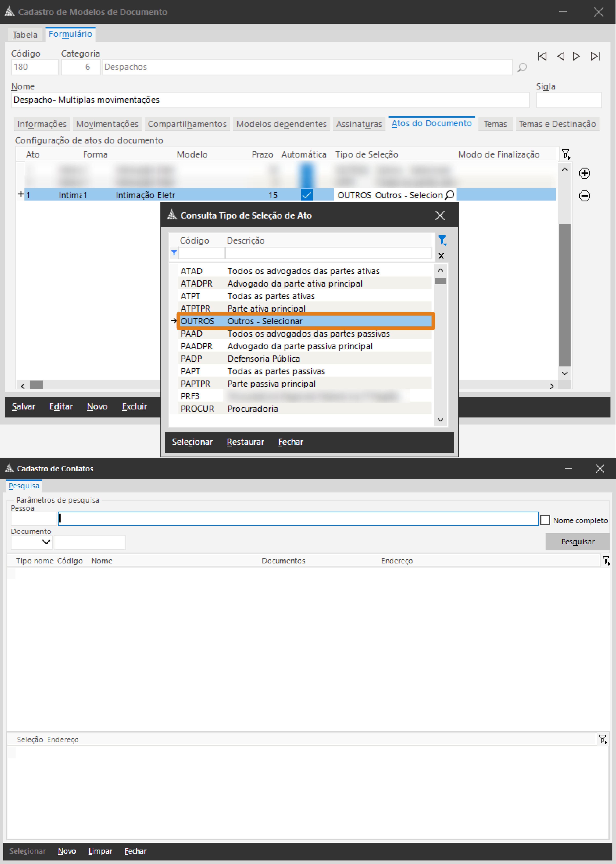Open the Movimentações tab
The height and width of the screenshot is (864, 616).
tap(107, 124)
